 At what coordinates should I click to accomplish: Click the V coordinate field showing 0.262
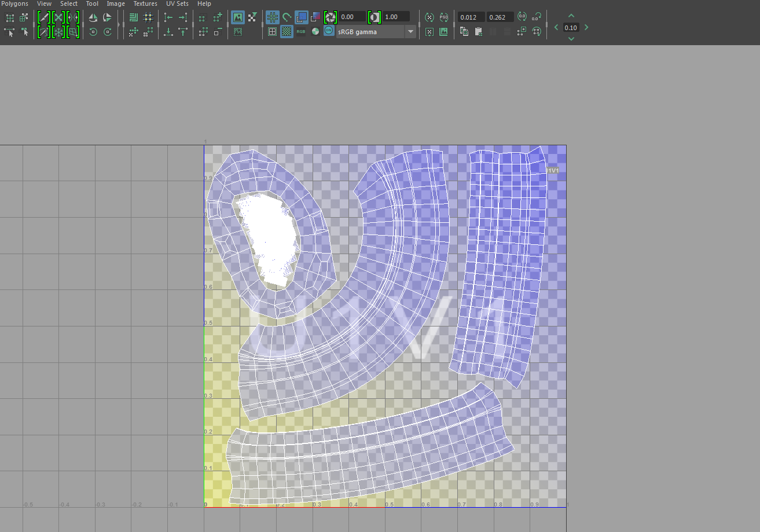point(500,17)
